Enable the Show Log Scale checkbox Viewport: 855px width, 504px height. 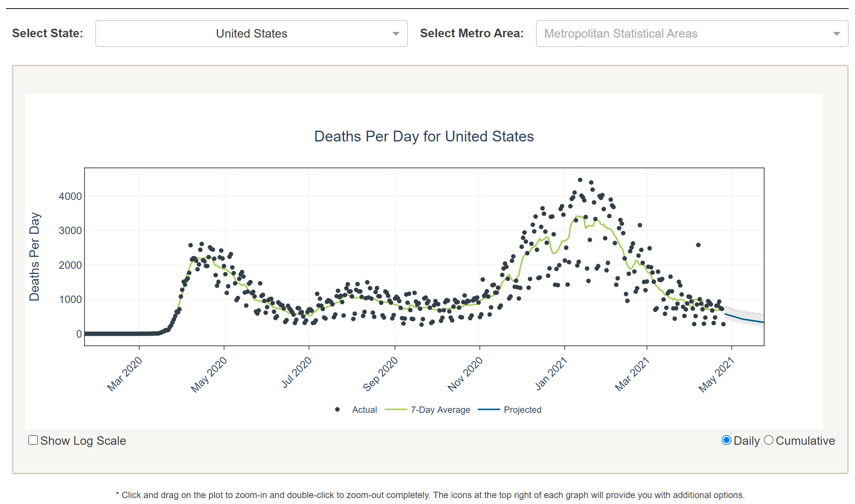(x=33, y=440)
